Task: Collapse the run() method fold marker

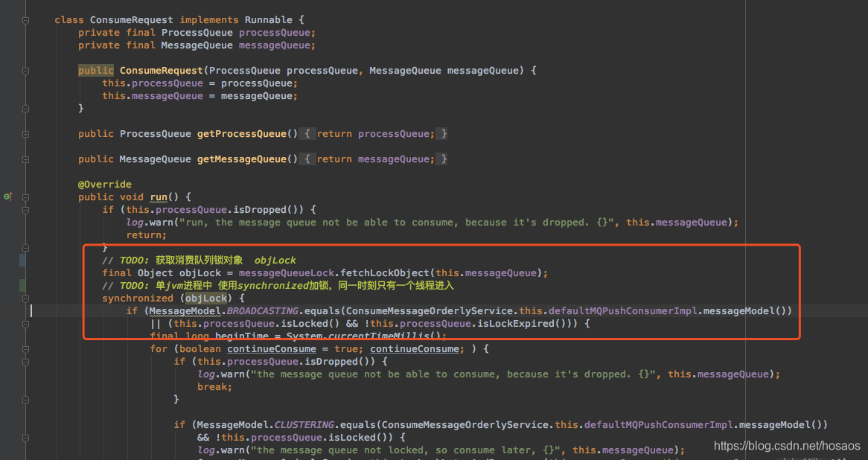Action: [25, 197]
